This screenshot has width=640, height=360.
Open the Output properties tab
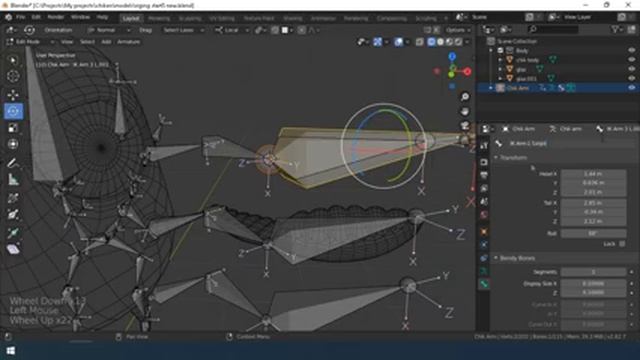tap(484, 175)
